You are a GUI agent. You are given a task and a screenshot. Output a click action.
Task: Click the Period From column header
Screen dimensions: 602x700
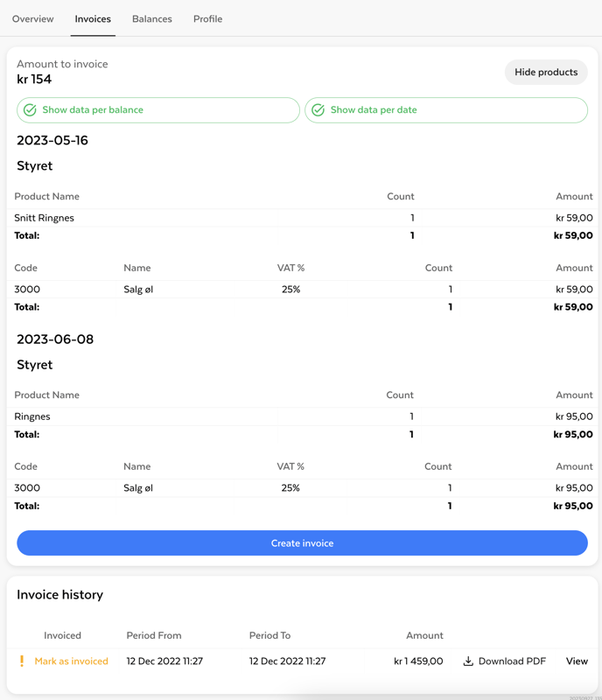pos(154,635)
